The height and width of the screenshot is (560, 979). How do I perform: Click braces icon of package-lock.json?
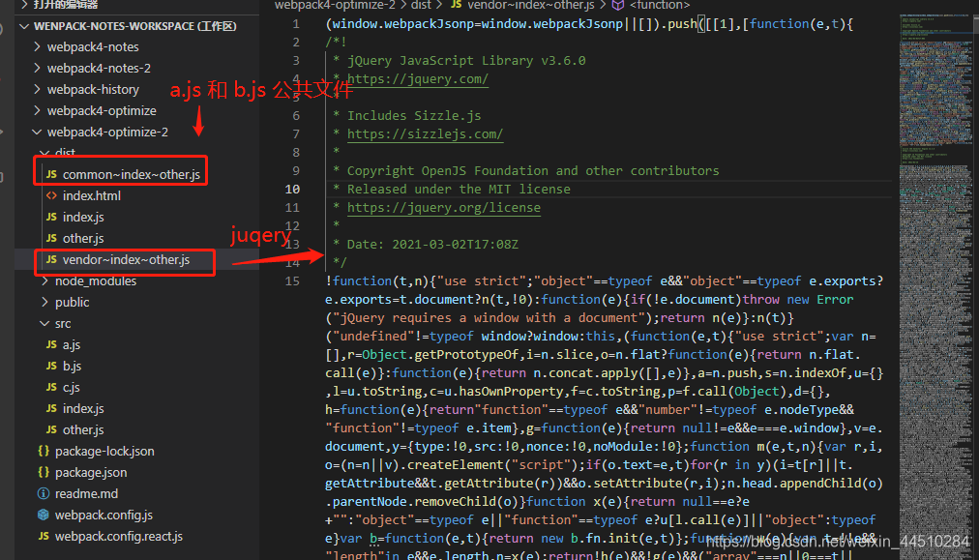[x=44, y=451]
